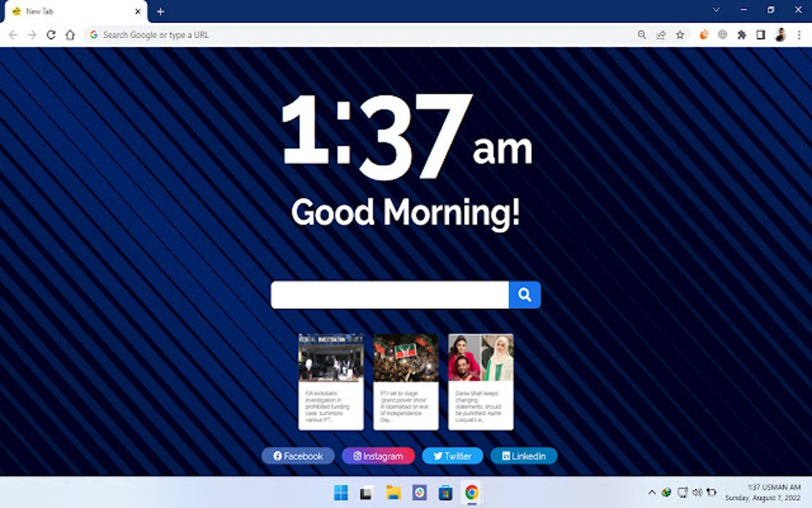Open the FIA investigation news article
The height and width of the screenshot is (508, 812).
pyautogui.click(x=330, y=382)
